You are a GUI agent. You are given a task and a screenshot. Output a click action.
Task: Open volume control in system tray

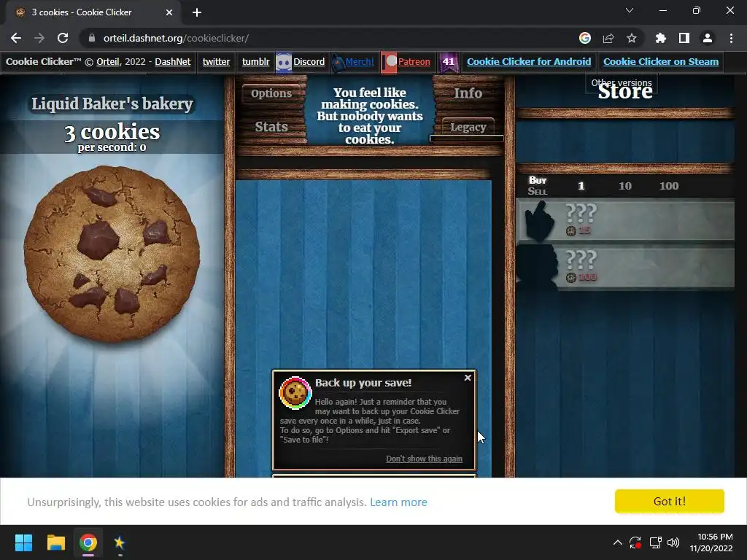(x=673, y=542)
